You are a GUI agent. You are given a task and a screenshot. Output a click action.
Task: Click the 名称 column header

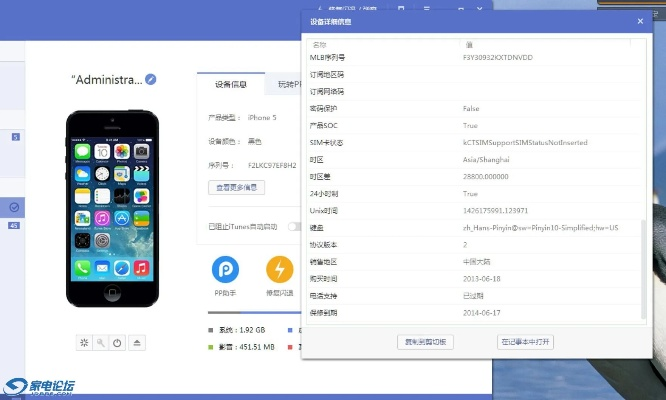pos(380,45)
